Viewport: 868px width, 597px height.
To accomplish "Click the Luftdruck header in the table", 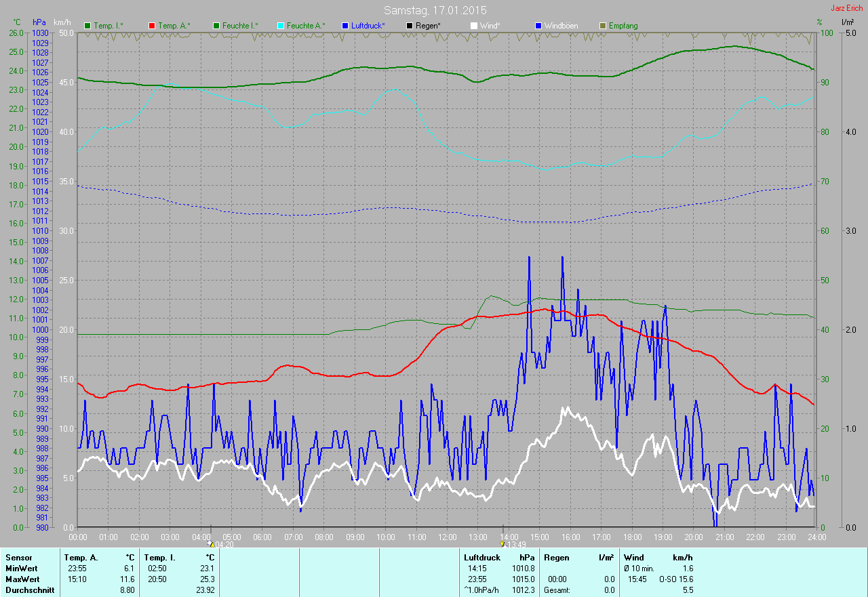I will pos(482,558).
